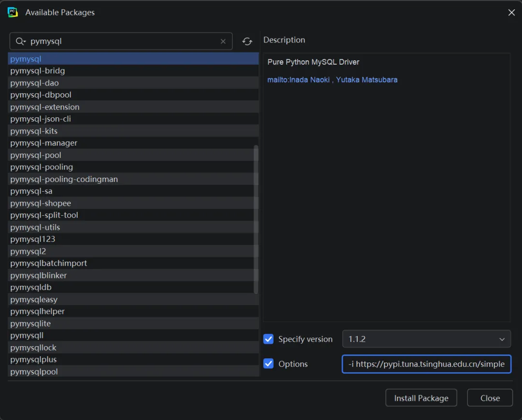Click the Options text field
The width and height of the screenshot is (522, 420).
pyautogui.click(x=426, y=364)
